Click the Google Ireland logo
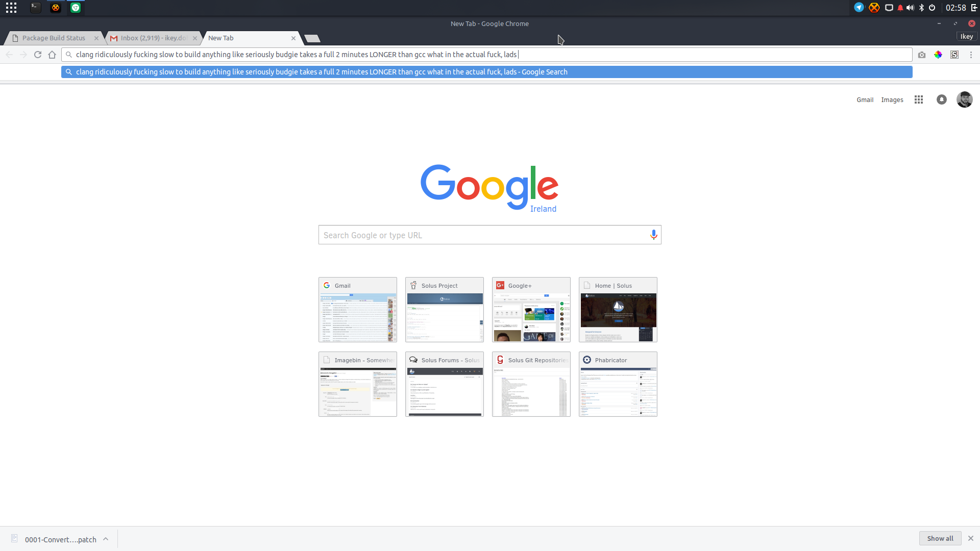The height and width of the screenshot is (551, 980). click(x=489, y=188)
